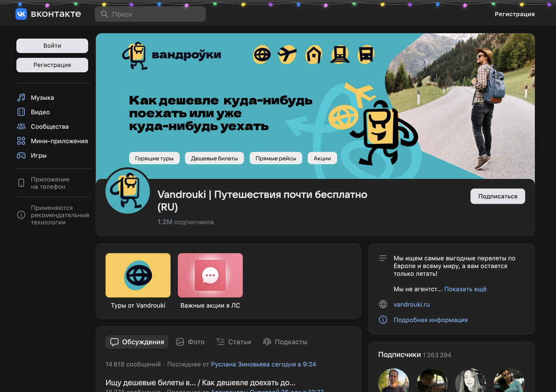Viewport: 556px width, 392px height.
Task: Click the Горящие туры banner button
Action: 154,158
